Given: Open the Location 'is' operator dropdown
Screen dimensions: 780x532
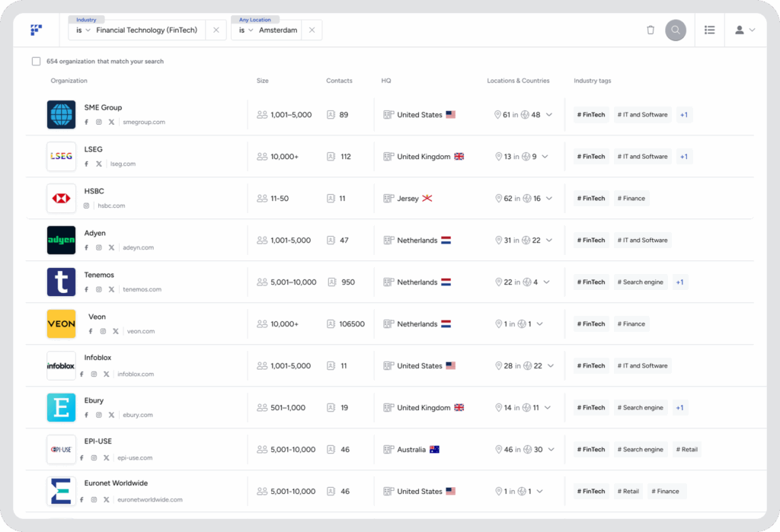Looking at the screenshot, I should (246, 30).
